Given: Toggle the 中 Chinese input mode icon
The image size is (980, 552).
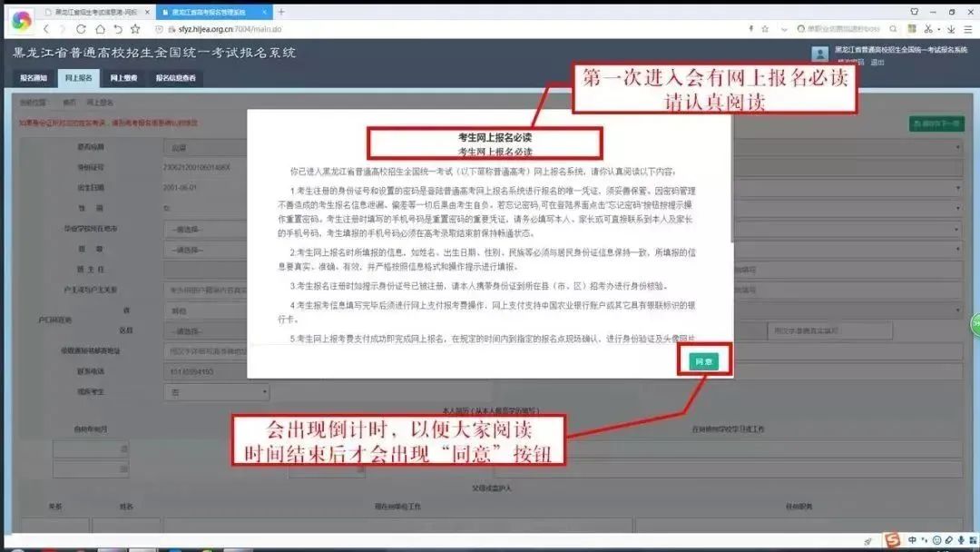Looking at the screenshot, I should point(913,540).
